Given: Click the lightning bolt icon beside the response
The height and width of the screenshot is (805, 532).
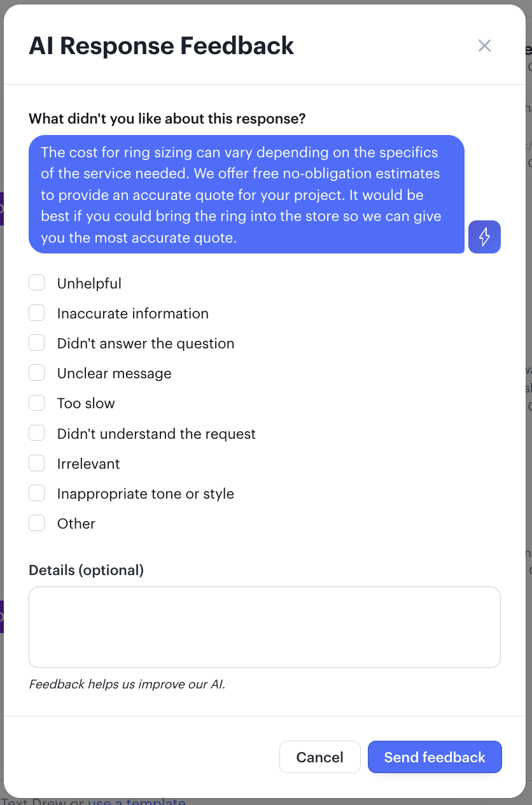Looking at the screenshot, I should [x=484, y=236].
